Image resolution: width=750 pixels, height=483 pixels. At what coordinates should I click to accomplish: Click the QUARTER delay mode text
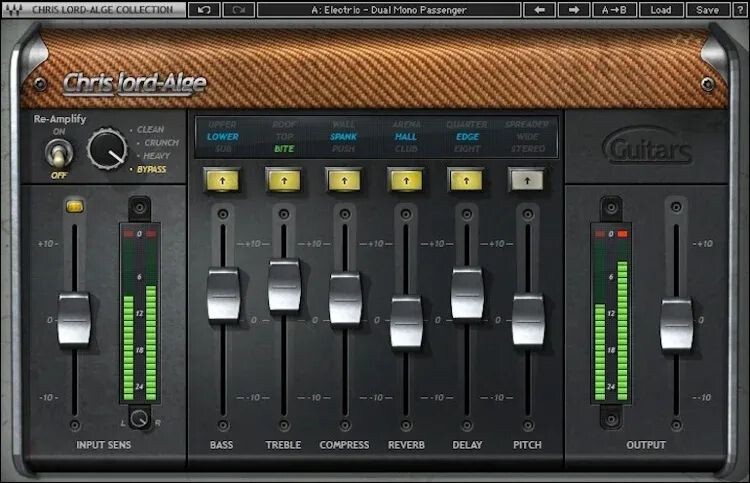[467, 125]
